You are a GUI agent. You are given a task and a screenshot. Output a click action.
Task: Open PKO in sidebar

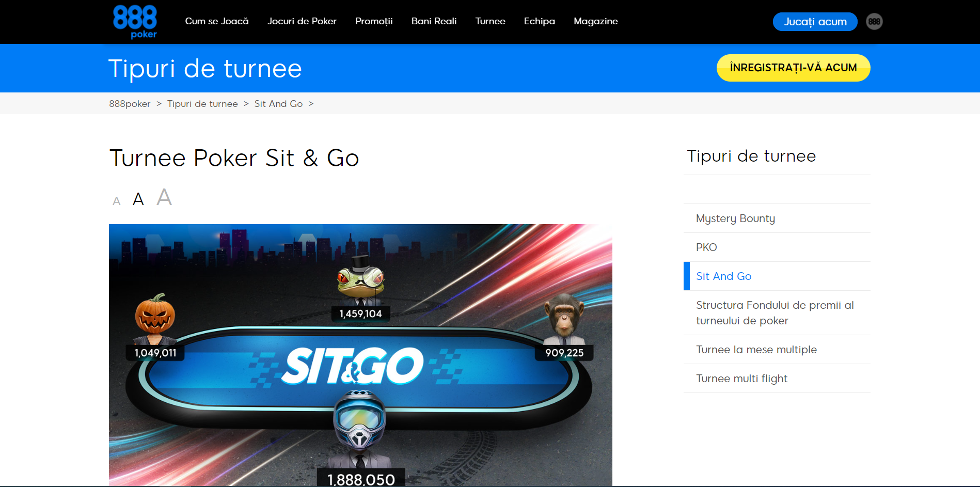tap(777, 247)
